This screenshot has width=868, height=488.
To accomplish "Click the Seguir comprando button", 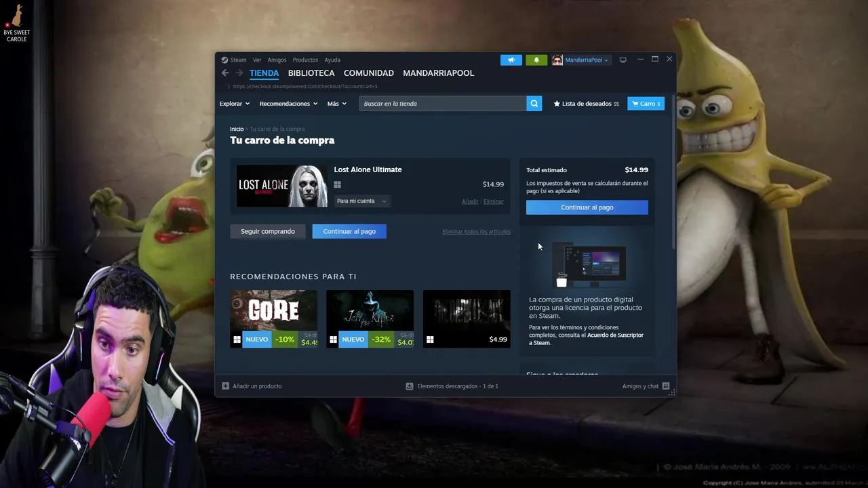I will [x=268, y=231].
